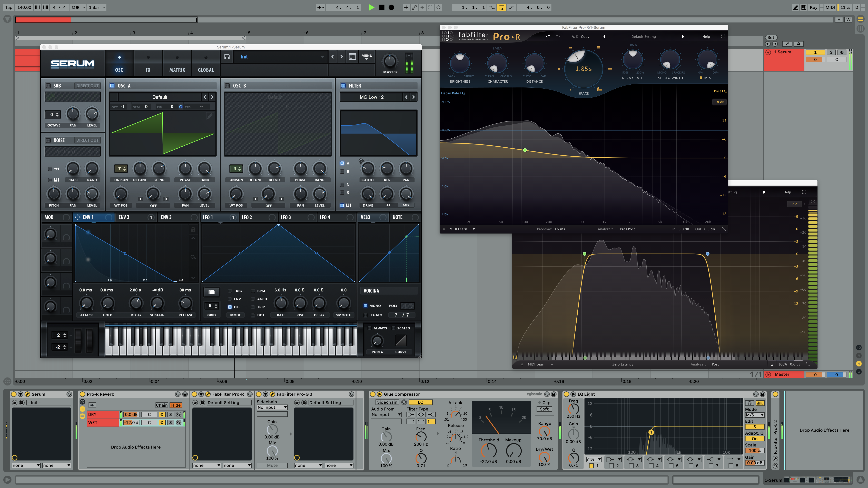Toggle the Glue Compressor device activator
The height and width of the screenshot is (488, 868).
372,394
